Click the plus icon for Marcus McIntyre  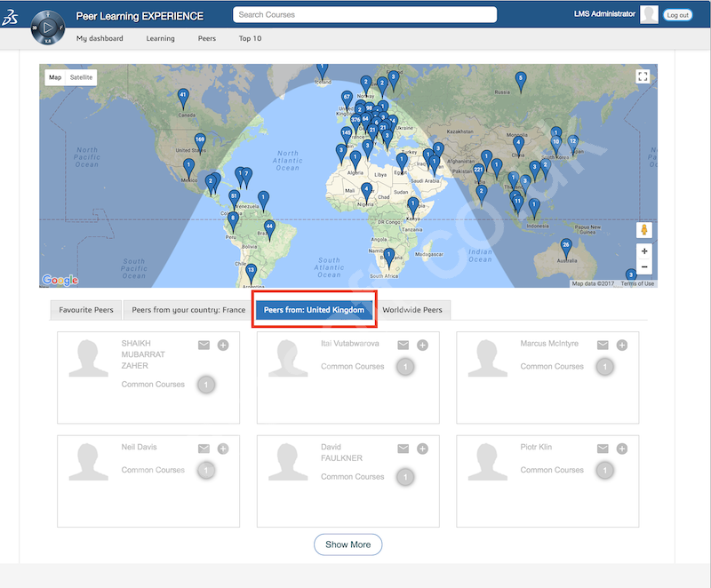[622, 346]
